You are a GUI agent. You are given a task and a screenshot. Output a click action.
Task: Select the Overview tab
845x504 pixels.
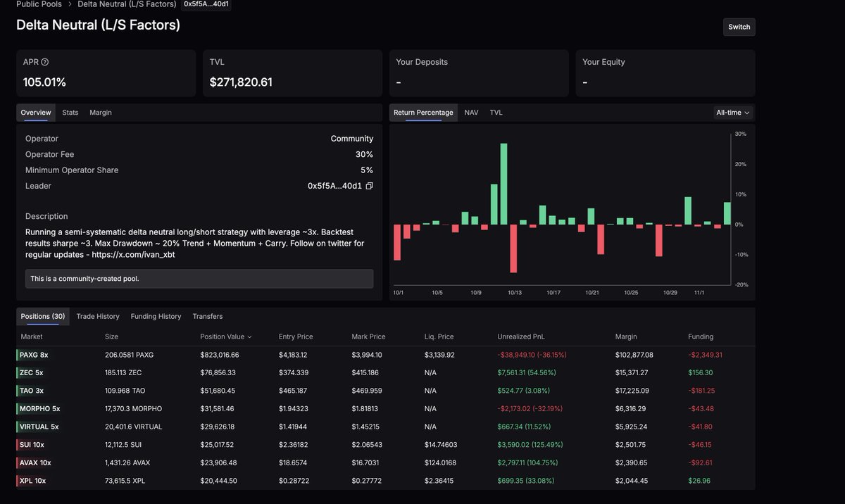[36, 113]
